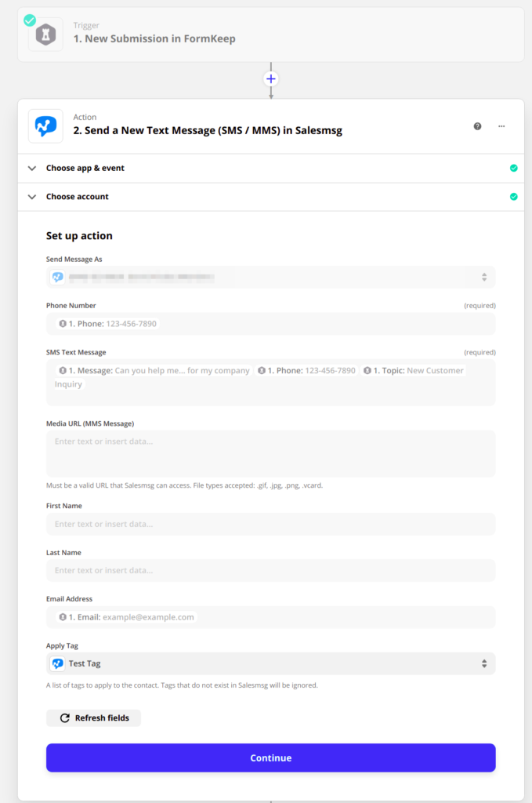
Task: Click green checkmark beside Choose app & event
Action: [514, 168]
